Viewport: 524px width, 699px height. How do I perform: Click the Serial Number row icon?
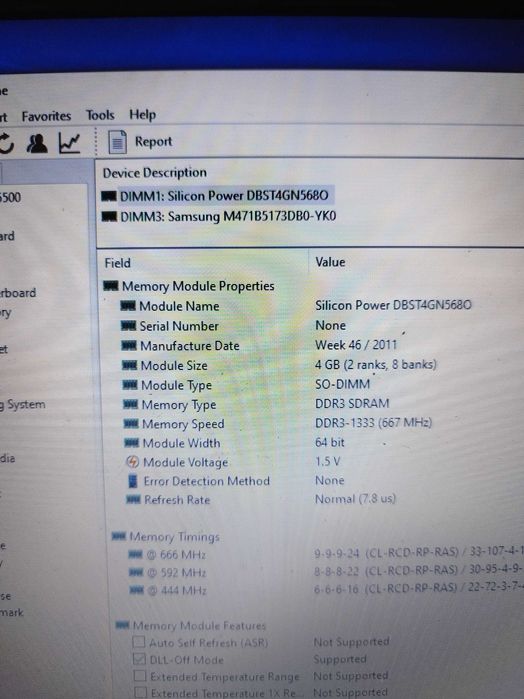(128, 325)
